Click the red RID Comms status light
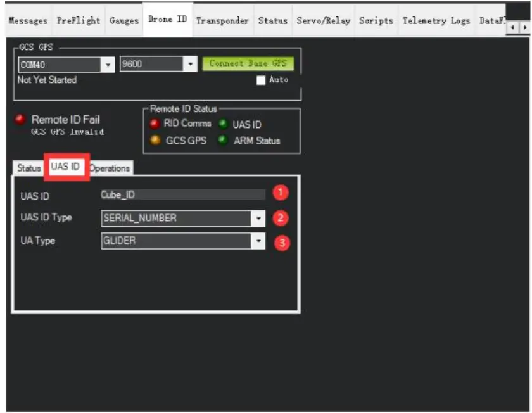532x413 pixels. [x=155, y=124]
